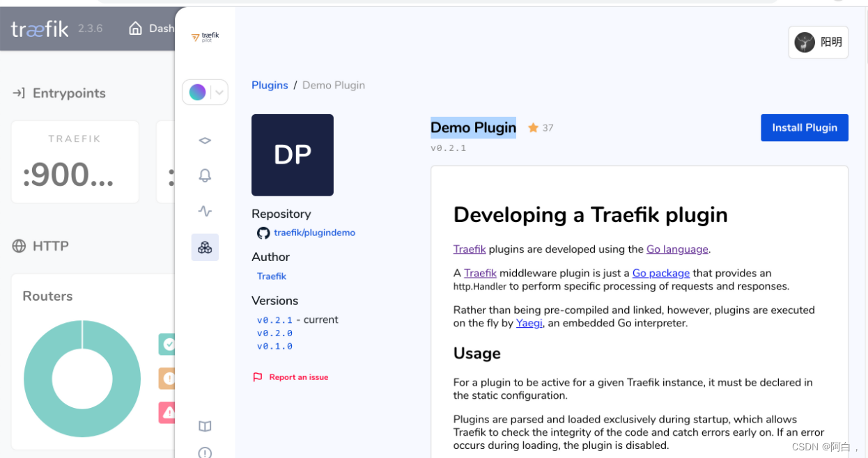Click the HTTP globe icon
The image size is (868, 458).
click(x=19, y=246)
